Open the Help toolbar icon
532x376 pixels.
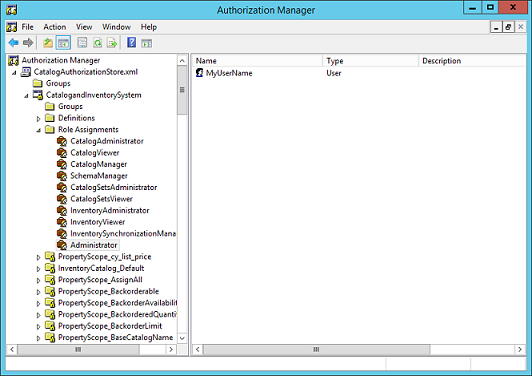point(131,43)
